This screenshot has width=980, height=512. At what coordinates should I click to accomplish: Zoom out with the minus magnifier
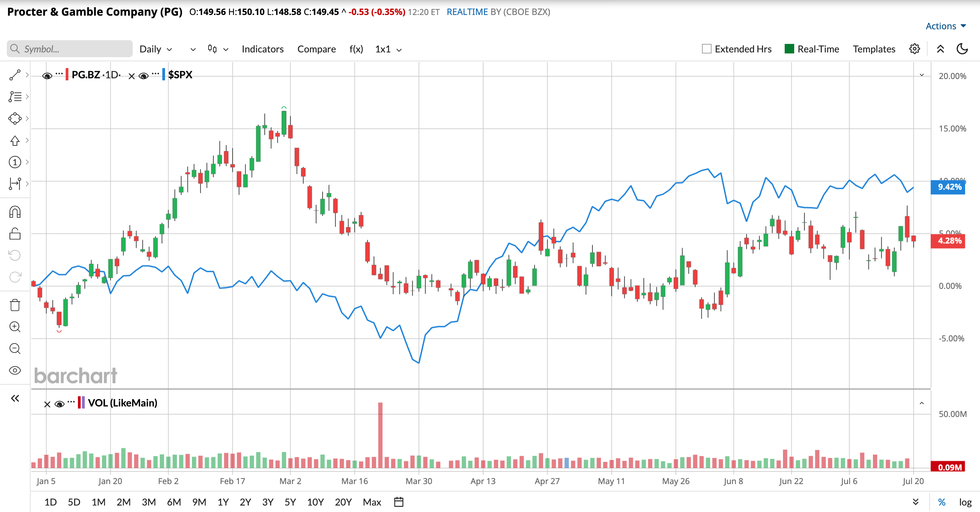click(15, 348)
